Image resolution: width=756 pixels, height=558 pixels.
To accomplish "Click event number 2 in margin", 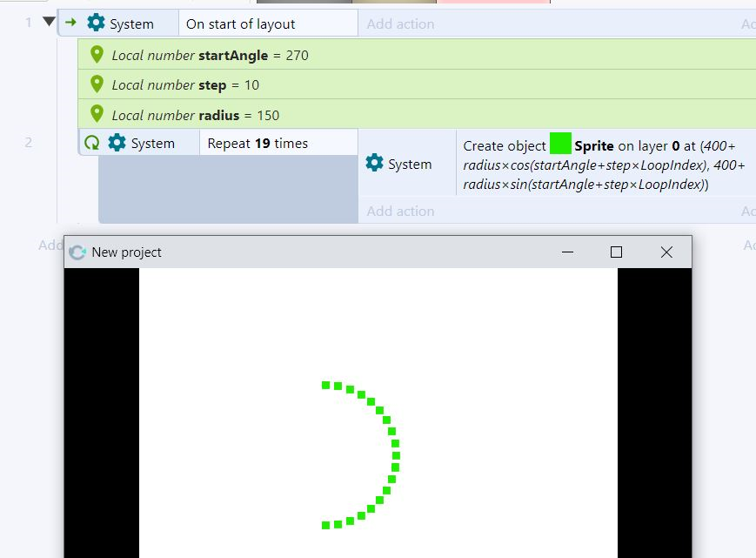I will [28, 142].
